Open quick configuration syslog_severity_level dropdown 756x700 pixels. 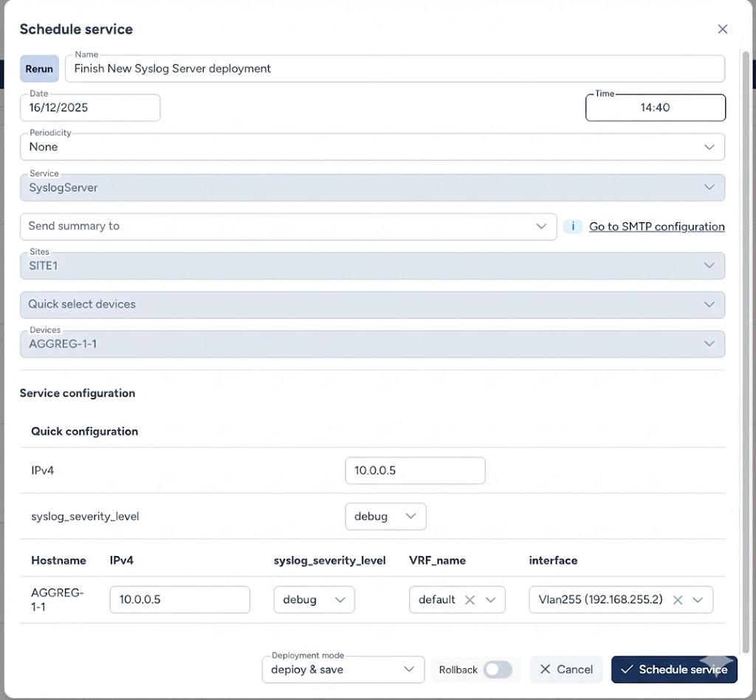(x=385, y=516)
